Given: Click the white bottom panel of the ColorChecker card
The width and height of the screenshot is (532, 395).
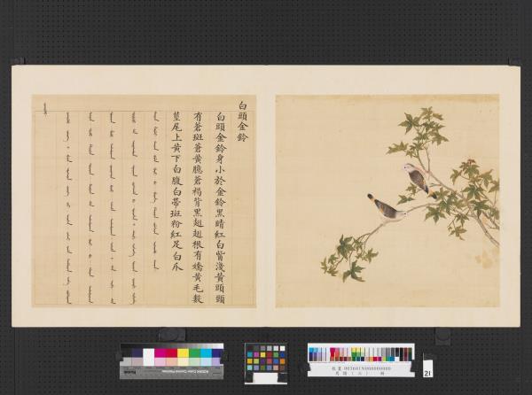Looking at the screenshot, I should (x=266, y=377).
